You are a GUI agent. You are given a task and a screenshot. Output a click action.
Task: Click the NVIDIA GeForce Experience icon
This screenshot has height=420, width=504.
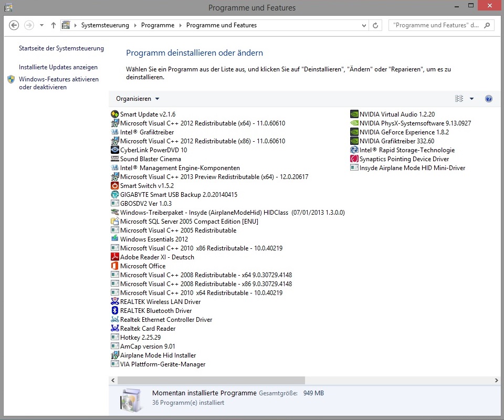(x=355, y=132)
